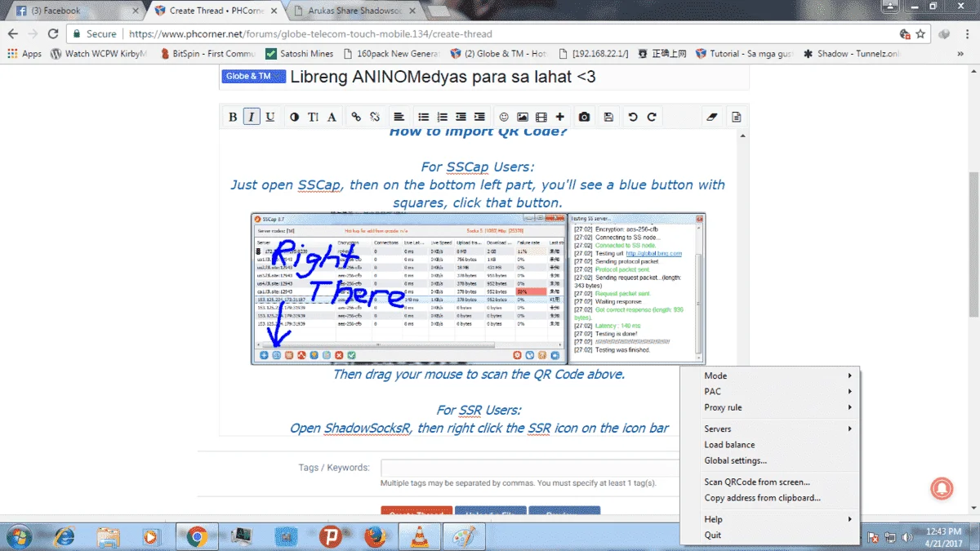This screenshot has height=551, width=980.
Task: Open Paint from the taskbar
Action: coord(464,536)
